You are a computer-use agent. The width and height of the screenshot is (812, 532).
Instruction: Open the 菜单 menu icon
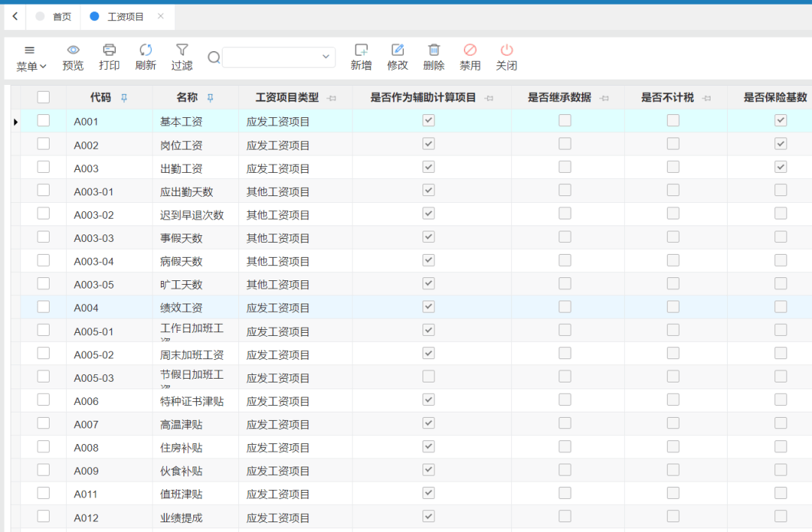(29, 50)
